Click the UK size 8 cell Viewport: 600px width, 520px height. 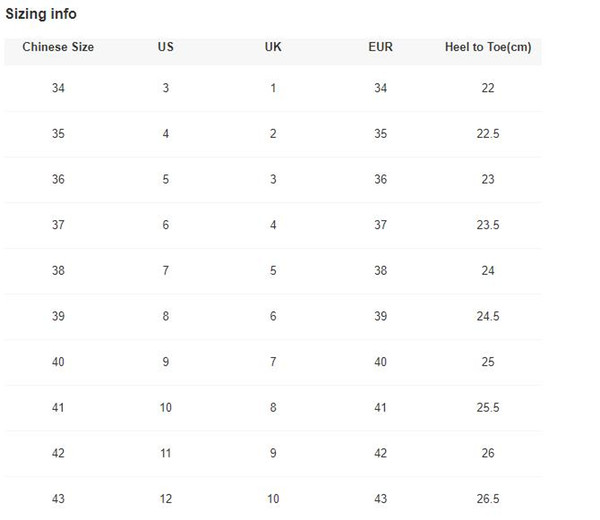pos(273,408)
